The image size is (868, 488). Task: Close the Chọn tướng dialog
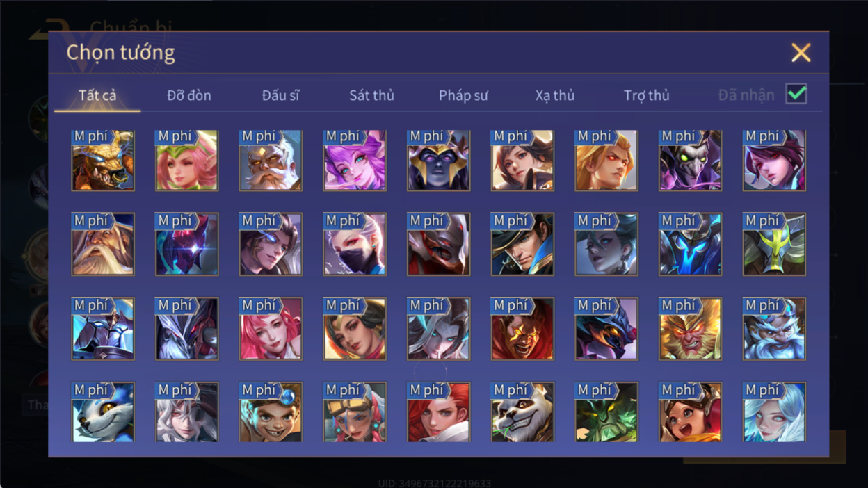coord(801,52)
